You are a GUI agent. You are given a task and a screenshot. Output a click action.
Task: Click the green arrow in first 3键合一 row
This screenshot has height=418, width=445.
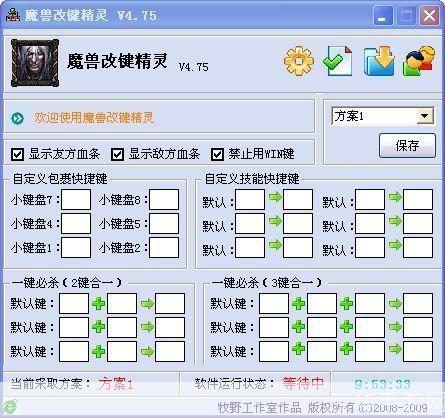(395, 304)
